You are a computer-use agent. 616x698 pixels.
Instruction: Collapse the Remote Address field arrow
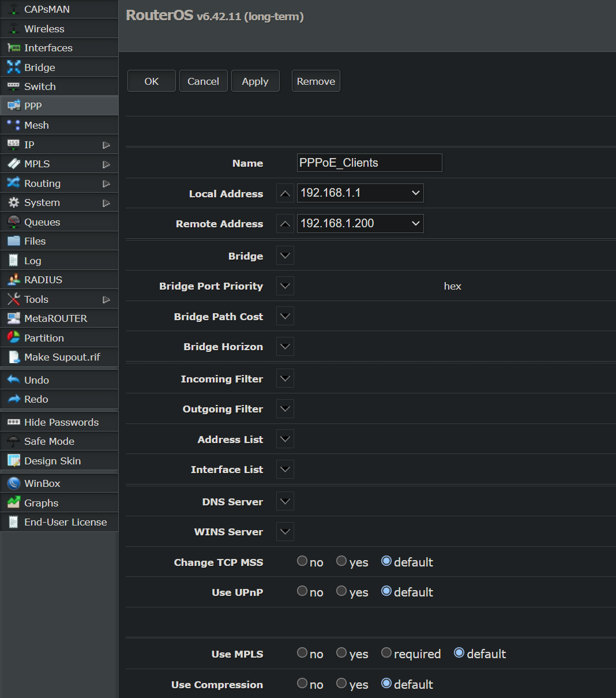[x=285, y=224]
